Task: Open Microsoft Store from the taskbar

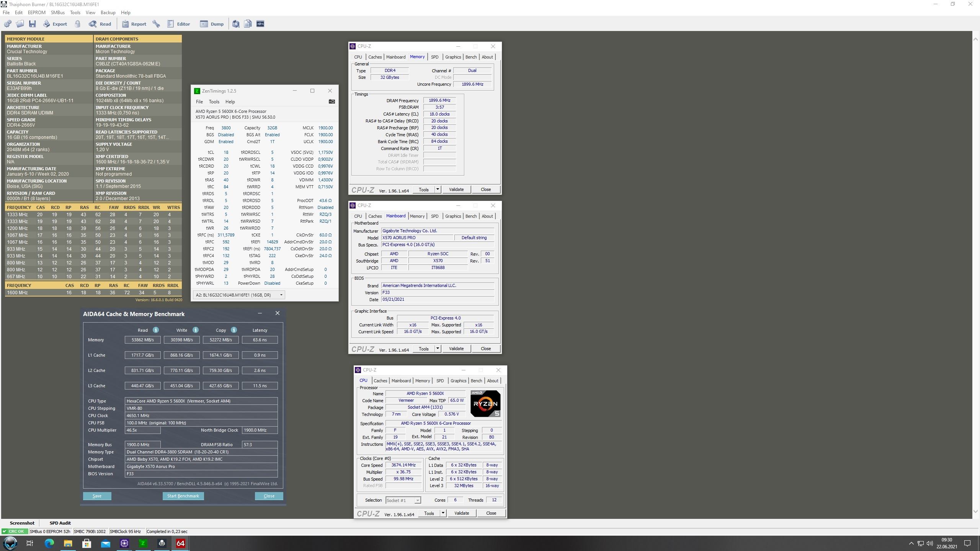Action: coord(87,543)
